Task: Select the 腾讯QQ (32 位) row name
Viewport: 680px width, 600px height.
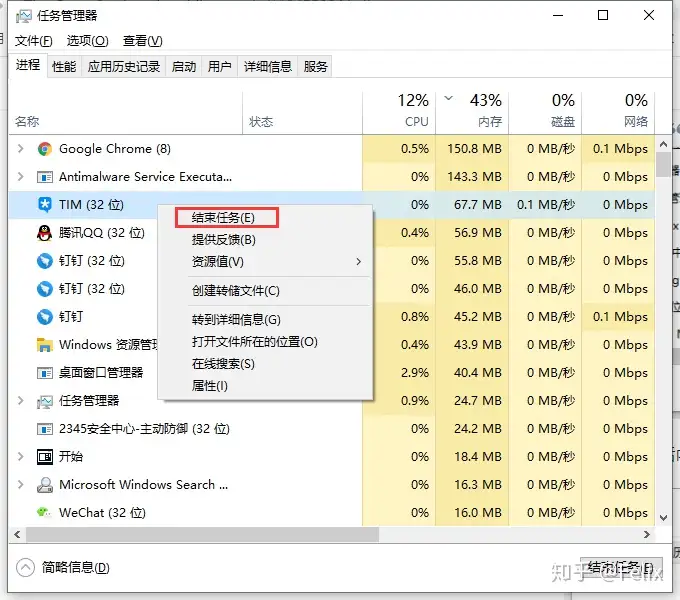Action: tap(101, 233)
